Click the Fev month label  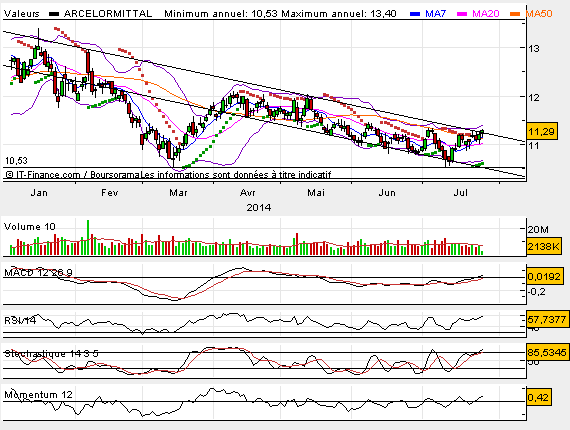point(109,193)
